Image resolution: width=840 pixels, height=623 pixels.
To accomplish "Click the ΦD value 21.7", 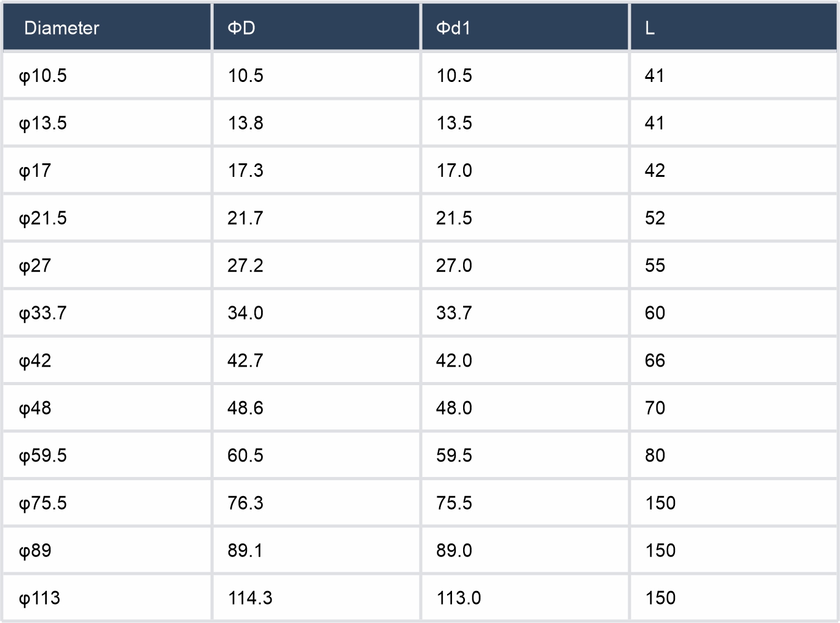I will click(245, 218).
